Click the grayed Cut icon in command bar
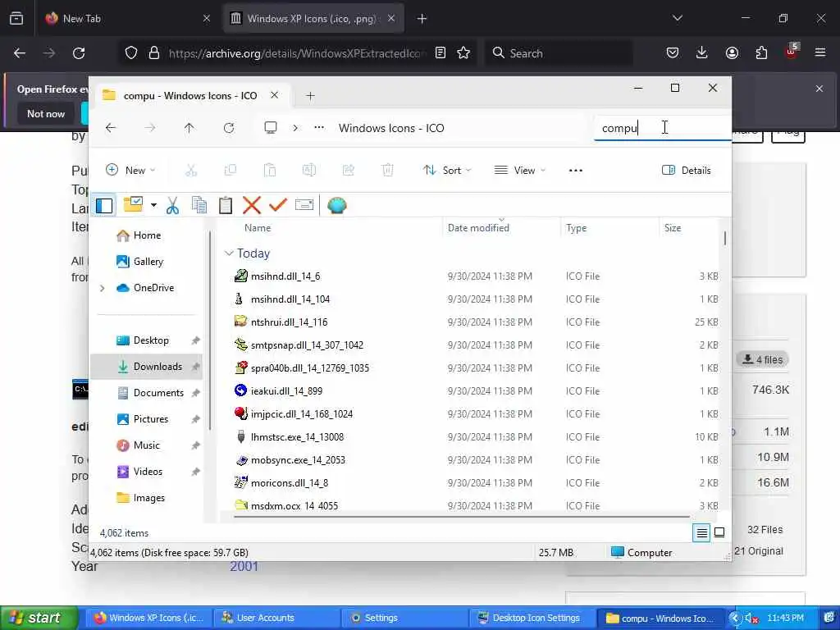The image size is (840, 630). point(191,171)
